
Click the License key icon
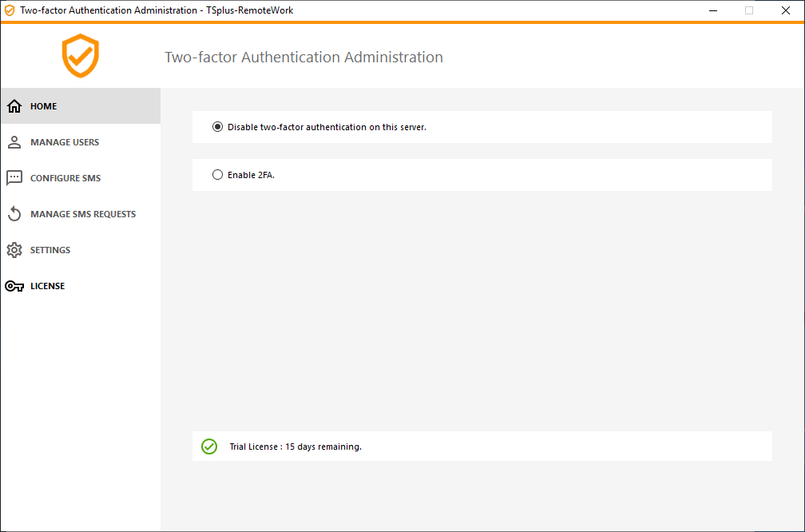tap(14, 285)
